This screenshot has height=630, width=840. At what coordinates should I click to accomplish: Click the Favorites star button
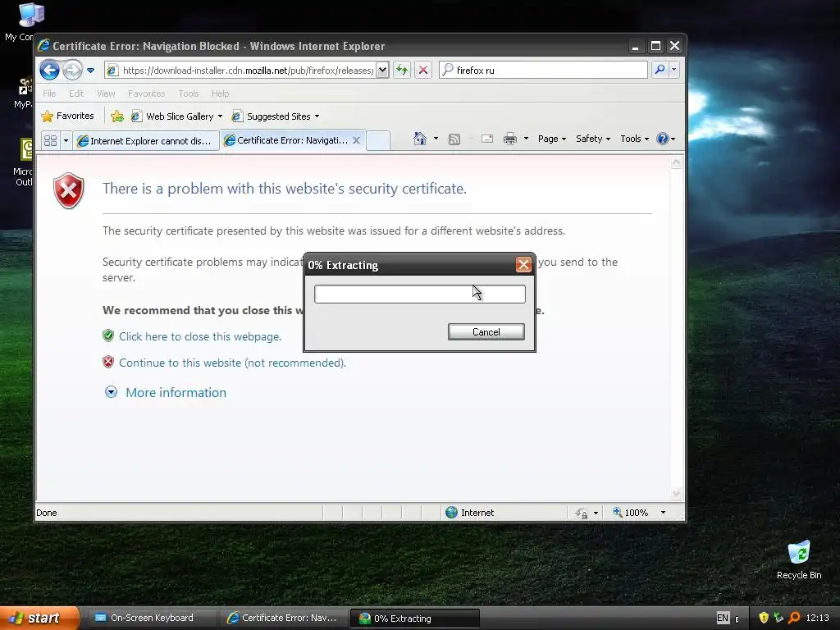(67, 116)
